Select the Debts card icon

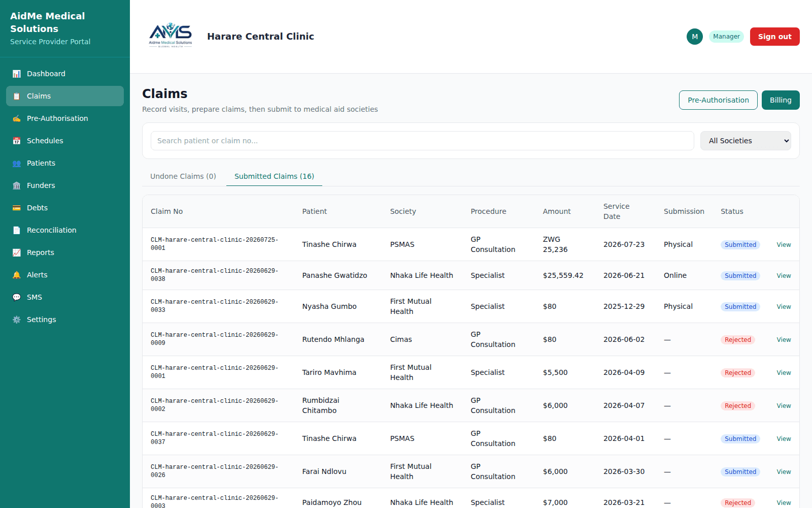(17, 208)
